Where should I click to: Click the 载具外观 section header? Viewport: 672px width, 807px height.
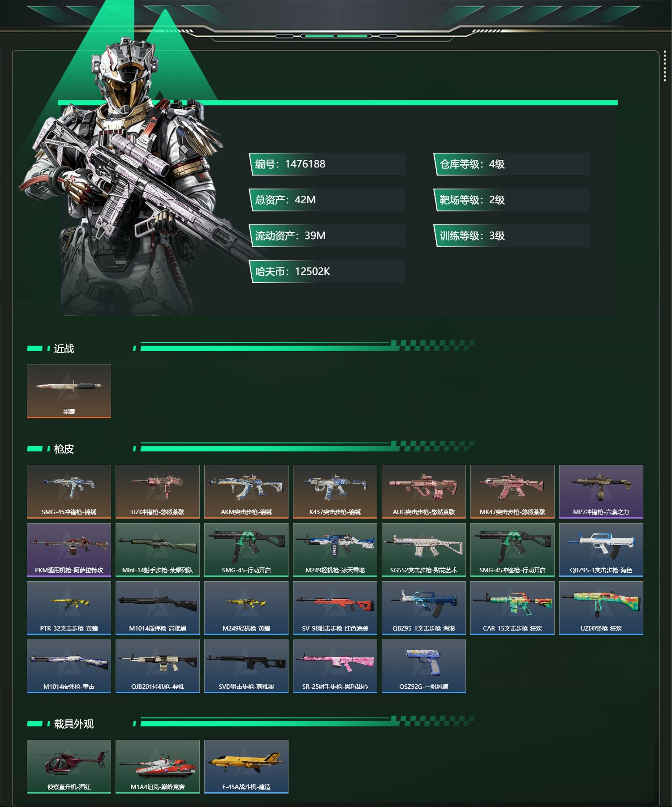pyautogui.click(x=73, y=724)
